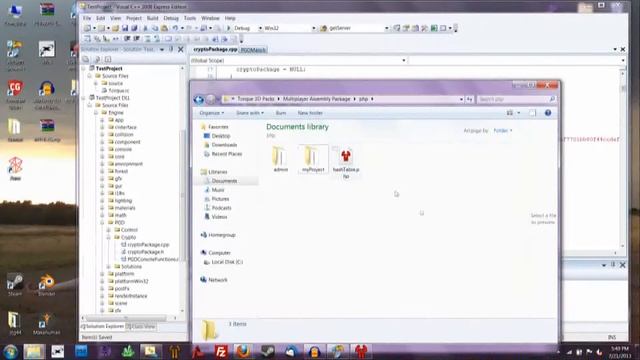The height and width of the screenshot is (360, 640).
Task: Expand the platformWin32 folder
Action: [x=102, y=282]
